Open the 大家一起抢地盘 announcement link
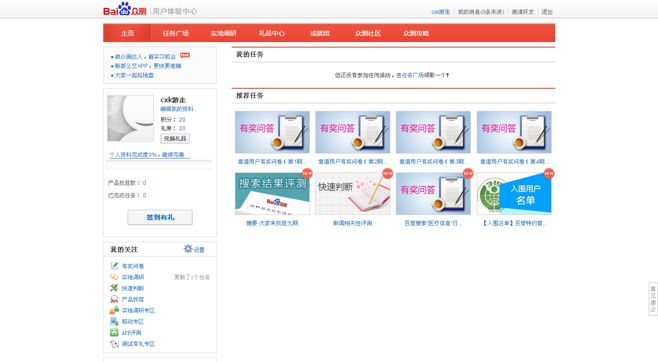Screen dimensions: 658x362 134,76
